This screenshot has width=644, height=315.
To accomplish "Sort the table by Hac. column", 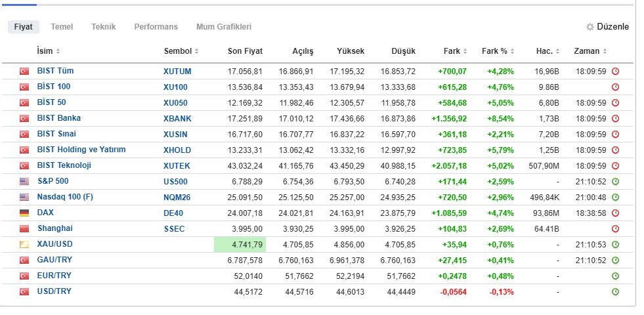I will 547,51.
